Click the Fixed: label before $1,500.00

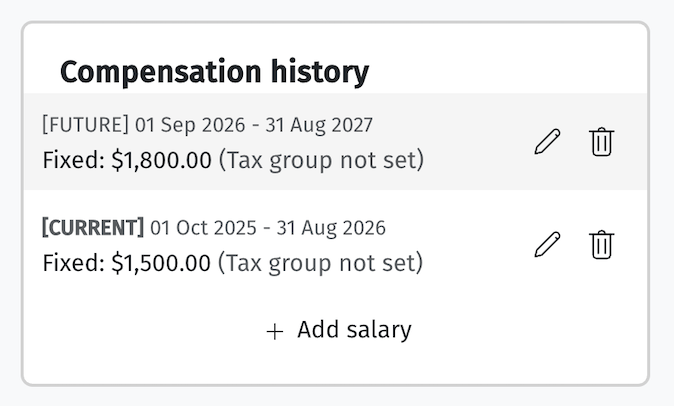click(x=74, y=263)
